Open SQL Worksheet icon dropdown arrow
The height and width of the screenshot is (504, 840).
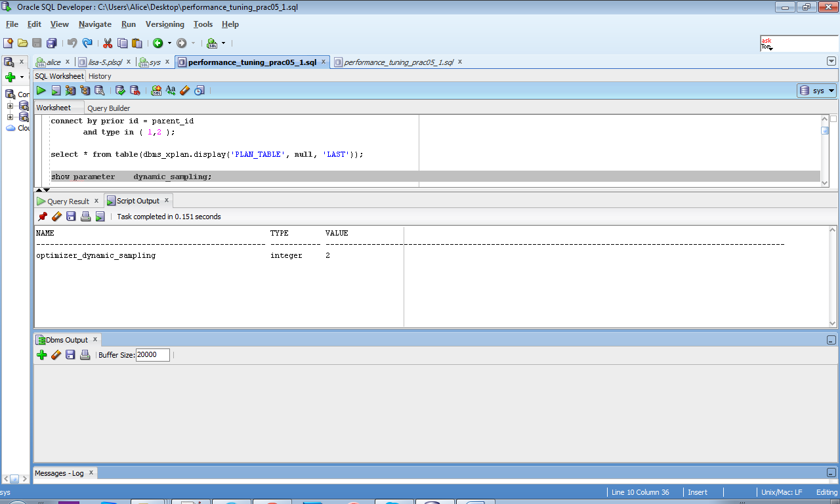click(223, 43)
